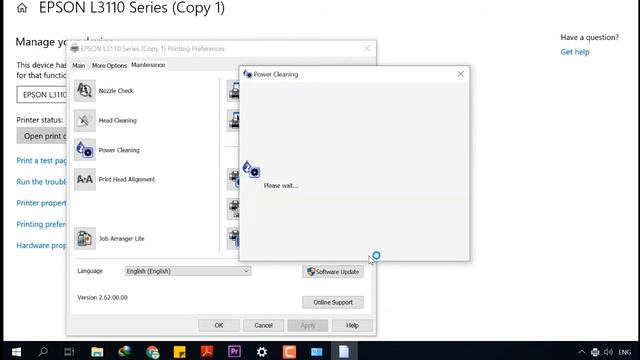Click the Head Cleaning label
640x360 pixels.
118,120
